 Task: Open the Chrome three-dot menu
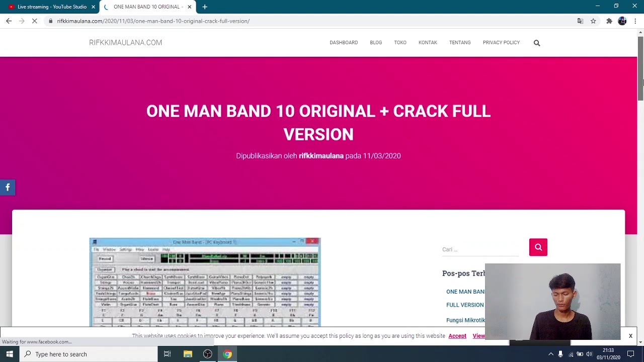(x=635, y=21)
